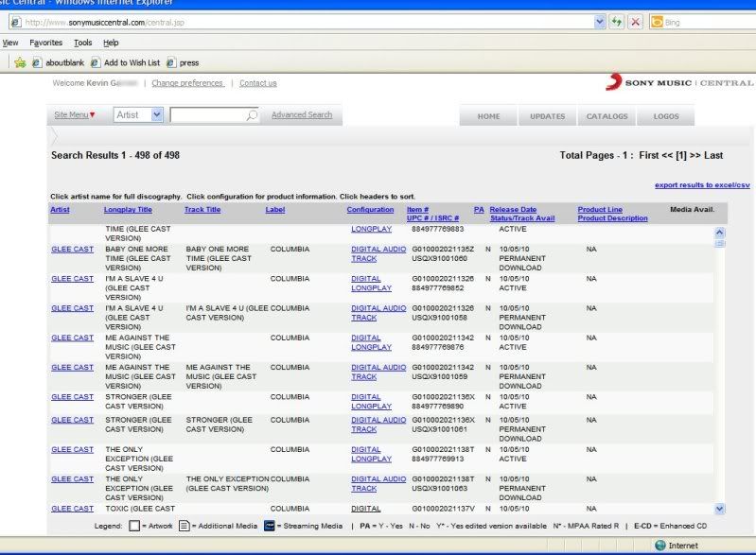Open DIGITAL AUDIO TRACK for USQX91001060
This screenshot has height=555, width=756.
point(378,254)
